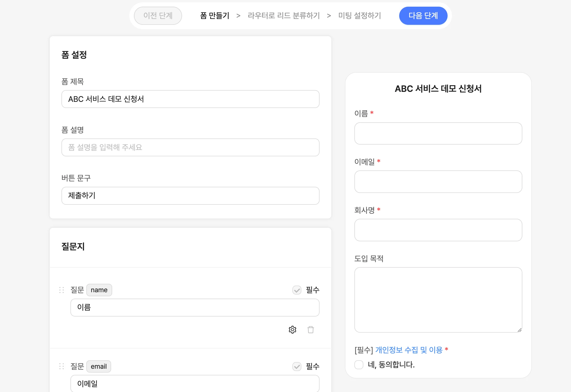Screen dimensions: 571x392
Task: Click the textarea resize handle corner
Action: [520, 330]
